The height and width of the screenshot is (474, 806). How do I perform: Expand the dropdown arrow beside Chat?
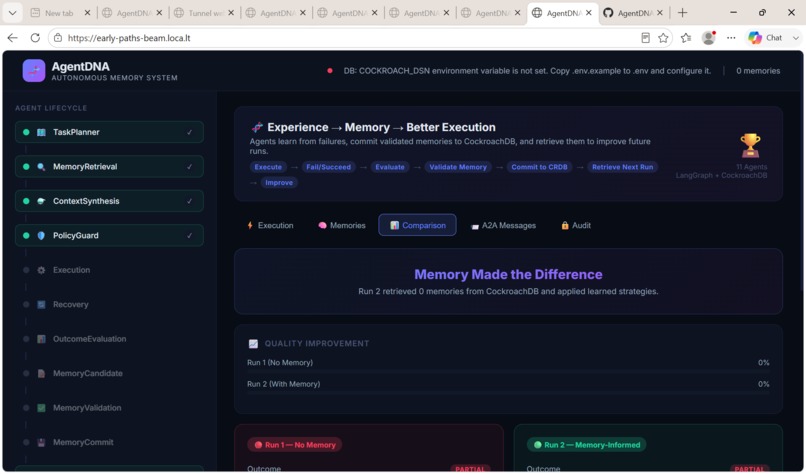(x=796, y=38)
